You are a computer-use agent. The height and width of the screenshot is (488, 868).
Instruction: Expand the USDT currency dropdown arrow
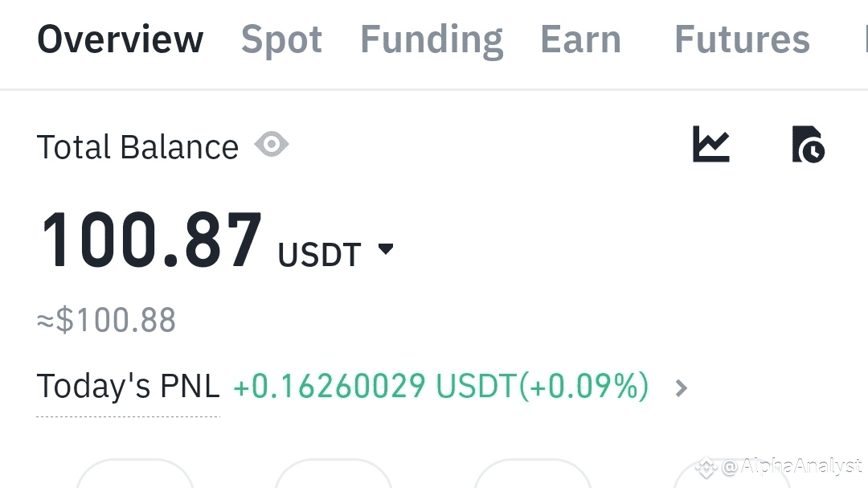[x=385, y=248]
